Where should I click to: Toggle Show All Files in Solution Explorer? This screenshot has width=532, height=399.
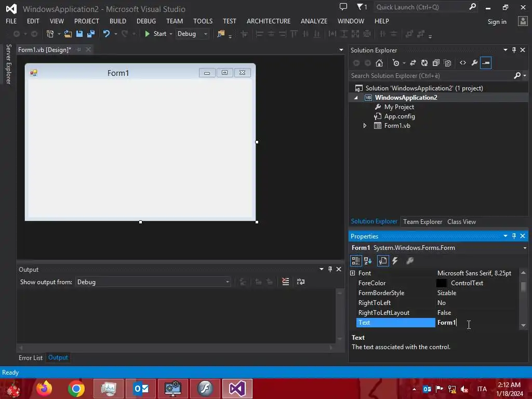tap(447, 63)
